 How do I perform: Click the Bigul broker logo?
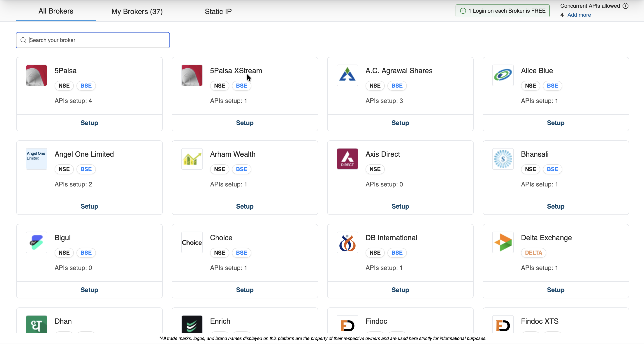pos(37,242)
